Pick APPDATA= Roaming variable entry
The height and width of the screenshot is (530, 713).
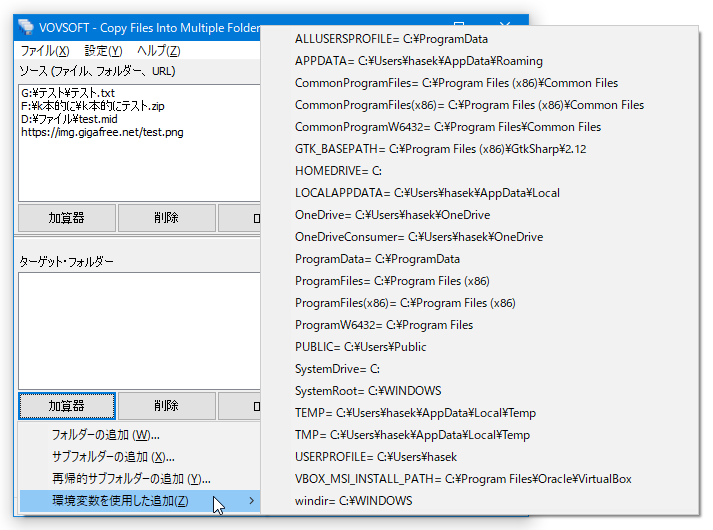[x=480, y=61]
